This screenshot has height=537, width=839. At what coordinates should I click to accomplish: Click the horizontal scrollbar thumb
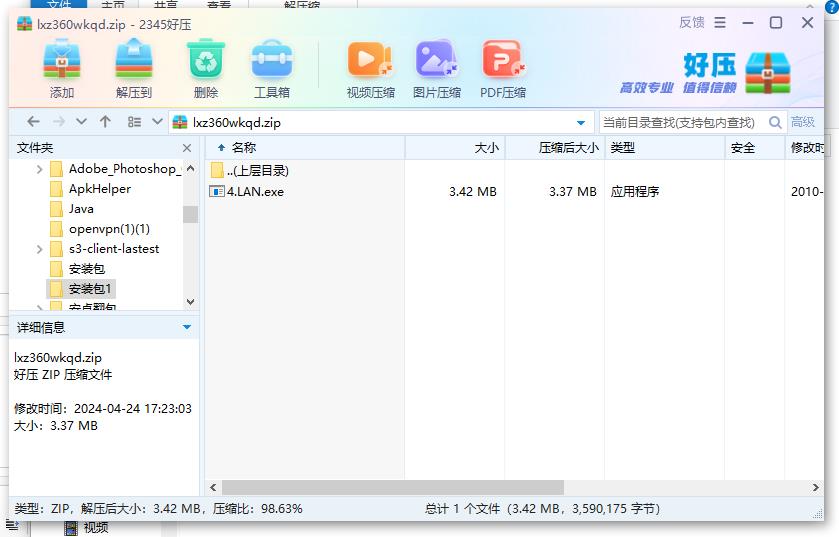coord(393,487)
